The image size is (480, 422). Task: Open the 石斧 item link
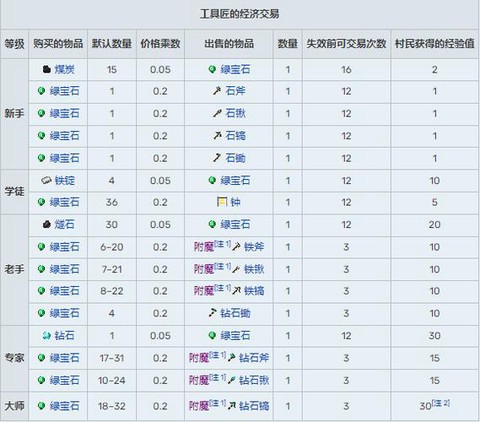(235, 91)
